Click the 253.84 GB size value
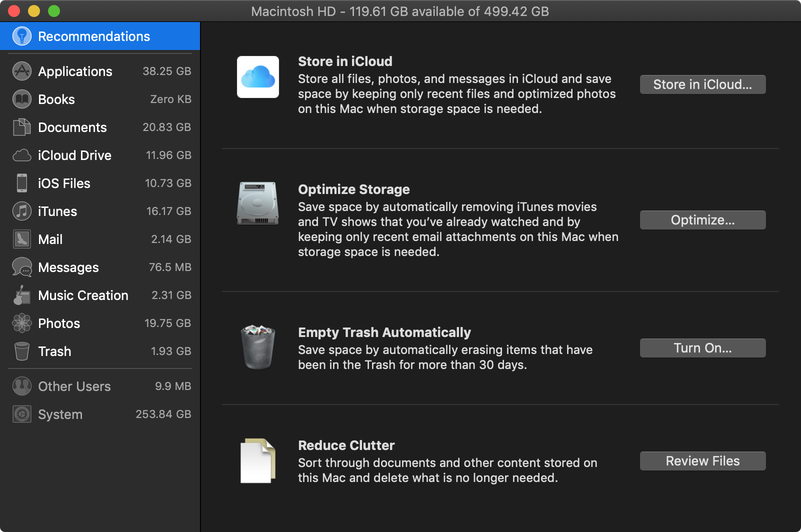801x532 pixels. point(163,414)
